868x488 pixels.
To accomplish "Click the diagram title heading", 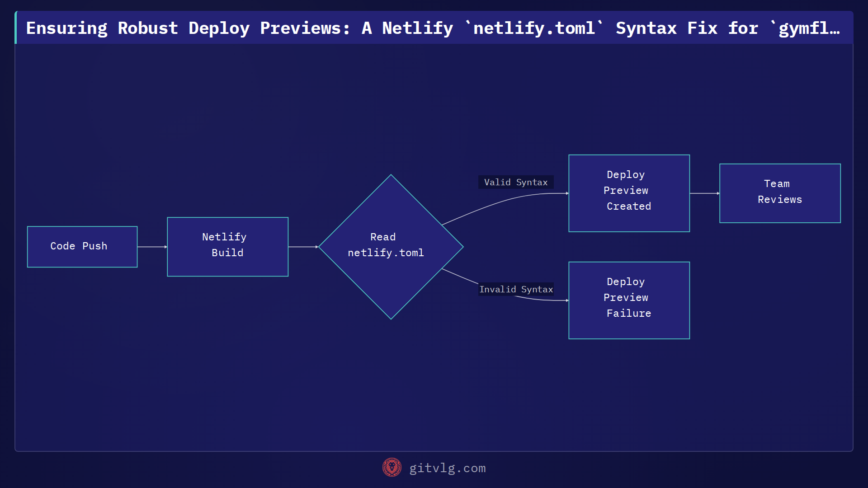I will click(433, 28).
